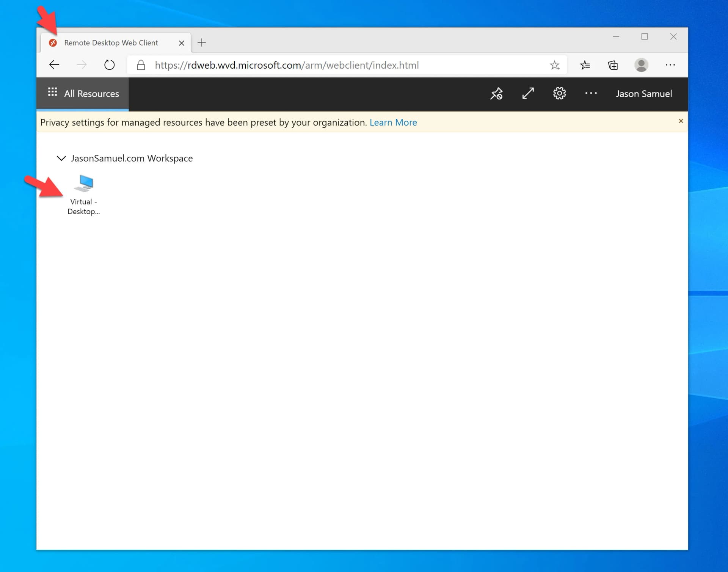728x572 pixels.
Task: Maximize the browser window
Action: point(645,37)
